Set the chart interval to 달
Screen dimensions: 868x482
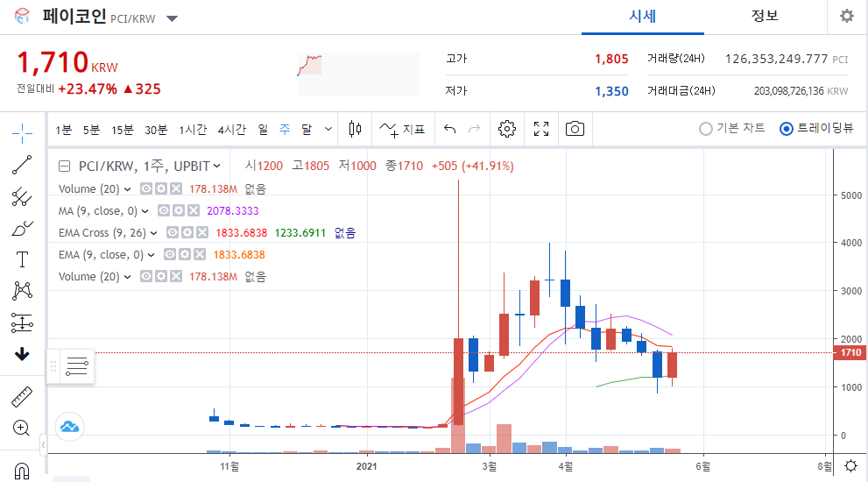pyautogui.click(x=307, y=130)
